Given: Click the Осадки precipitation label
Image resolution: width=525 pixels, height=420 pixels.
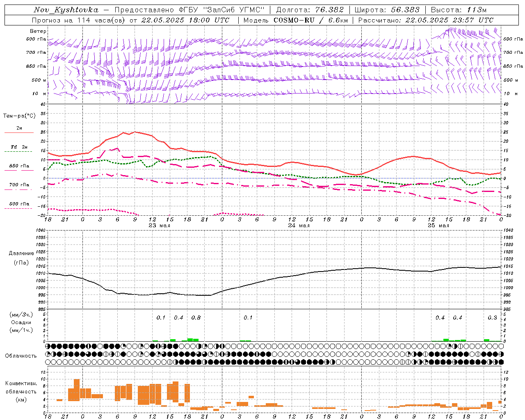Looking at the screenshot, I should pos(21,322).
